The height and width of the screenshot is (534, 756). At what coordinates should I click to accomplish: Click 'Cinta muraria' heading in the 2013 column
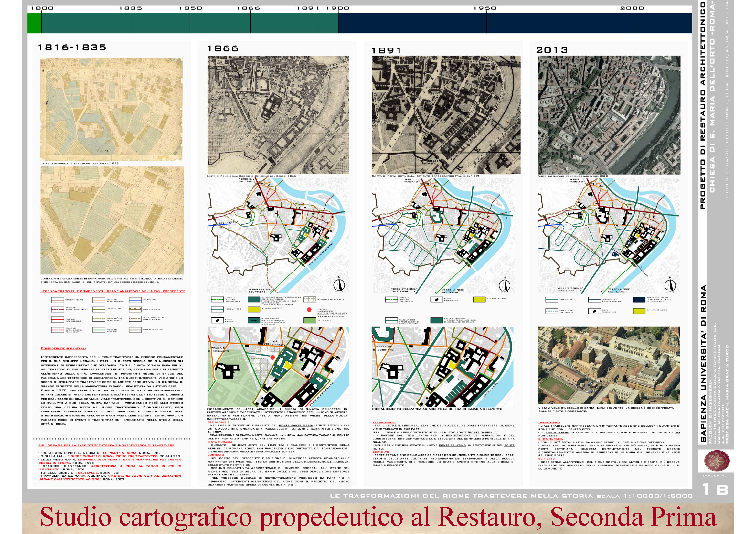[550, 439]
